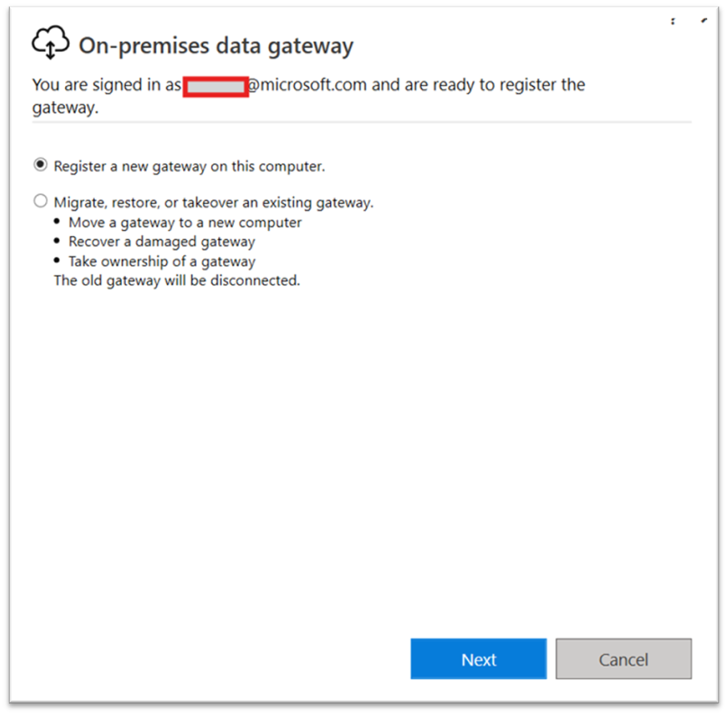Screen dimensions: 728x715
Task: Click the 'On-premises data gateway' title text
Action: tap(216, 46)
